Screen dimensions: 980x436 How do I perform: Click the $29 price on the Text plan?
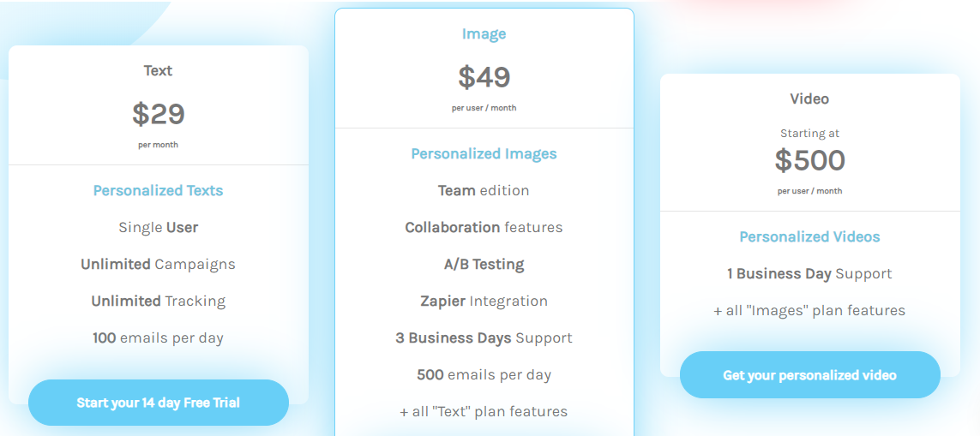(158, 114)
